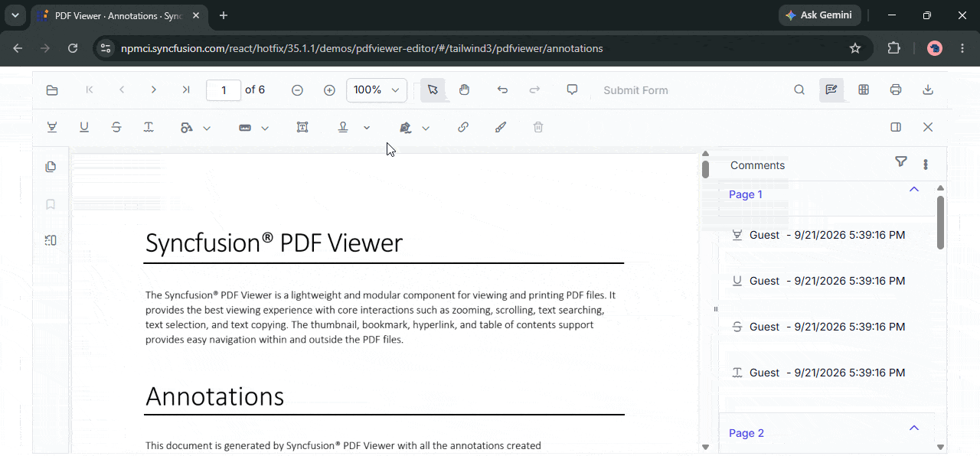Image resolution: width=980 pixels, height=456 pixels.
Task: Open the organize pages panel
Action: (x=51, y=240)
